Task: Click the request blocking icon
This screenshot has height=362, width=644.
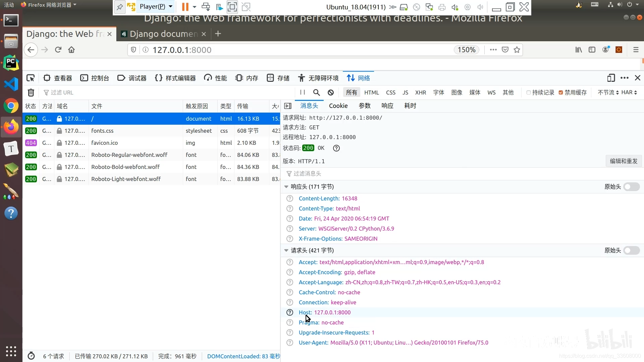Action: [331, 93]
